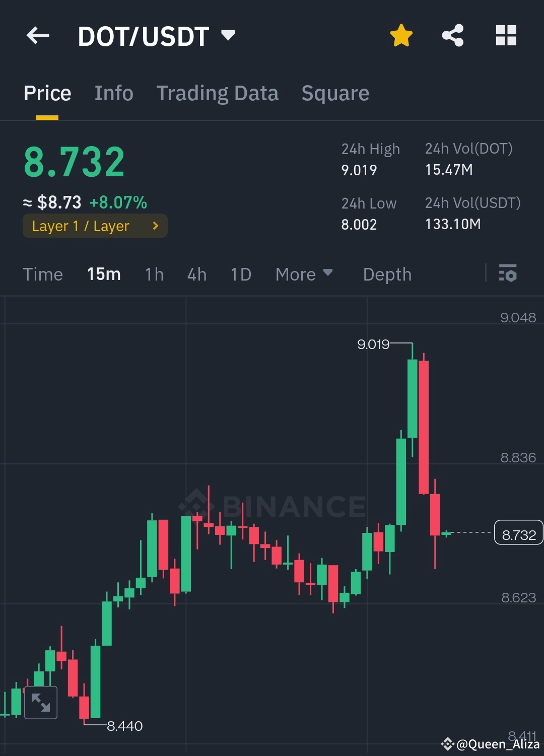The height and width of the screenshot is (756, 544).
Task: Switch chart to 1D interval
Action: point(240,274)
